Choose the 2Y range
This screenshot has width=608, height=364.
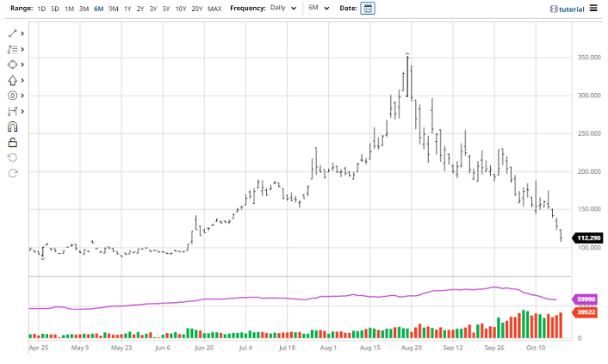click(140, 9)
